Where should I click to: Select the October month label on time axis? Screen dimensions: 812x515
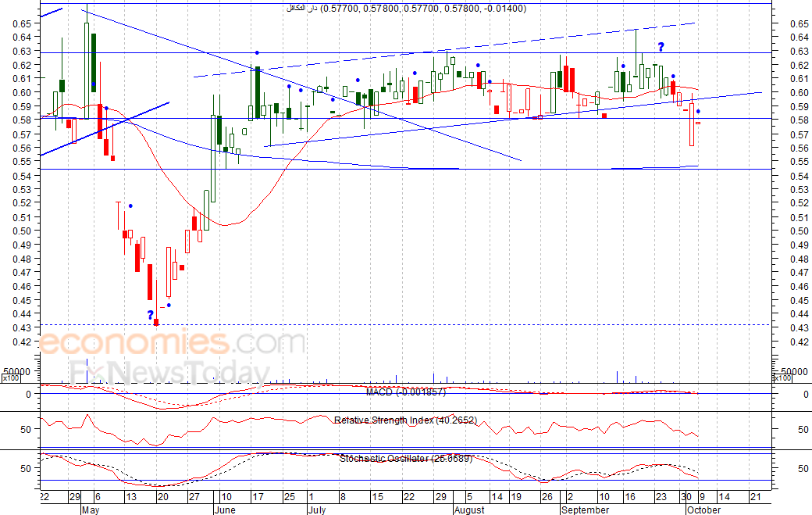pos(703,510)
